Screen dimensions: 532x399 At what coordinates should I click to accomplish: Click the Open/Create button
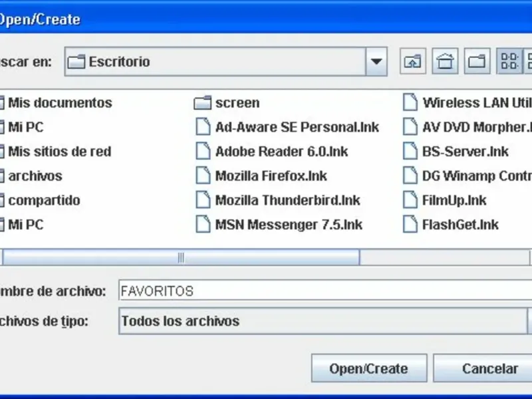tap(369, 368)
